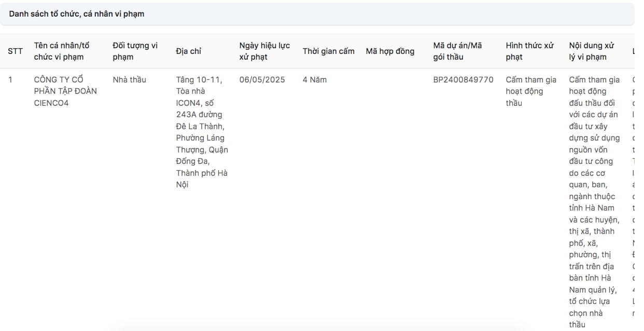This screenshot has height=331, width=644.
Task: Select the "Nội dung xử lý vi phạm" header
Action: (x=595, y=51)
